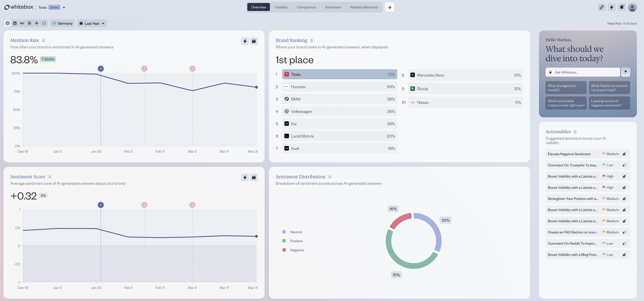
Task: Click the AIO platform filter
Action: [22, 23]
